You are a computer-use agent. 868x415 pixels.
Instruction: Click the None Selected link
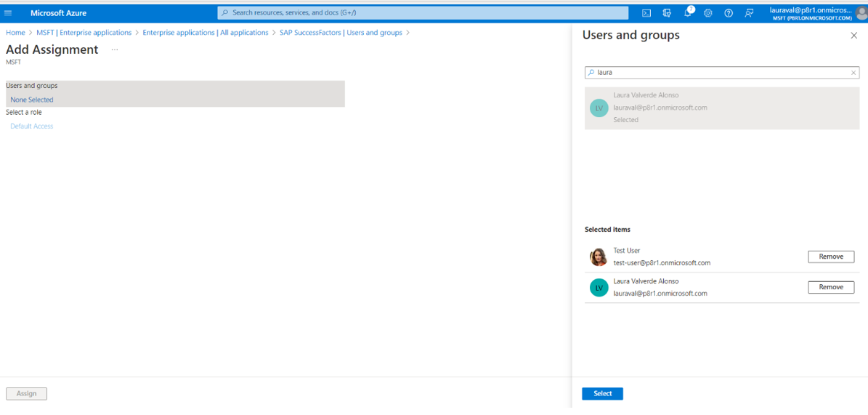(31, 100)
